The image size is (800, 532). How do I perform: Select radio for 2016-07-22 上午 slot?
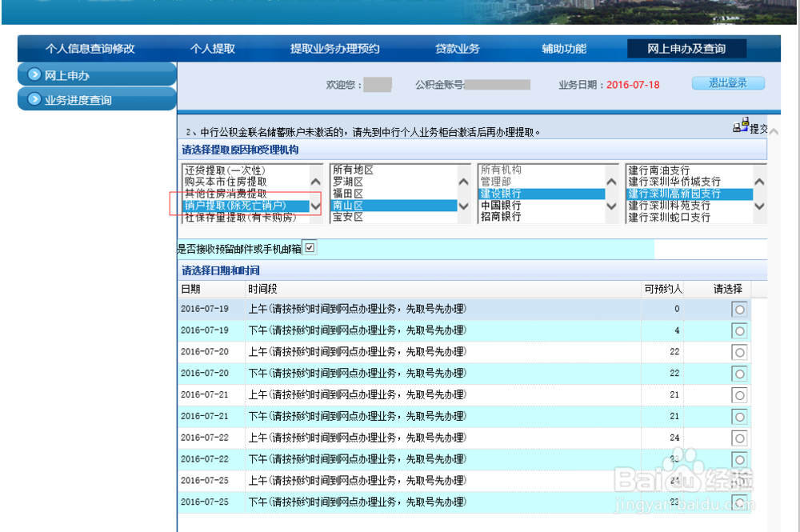(x=739, y=438)
